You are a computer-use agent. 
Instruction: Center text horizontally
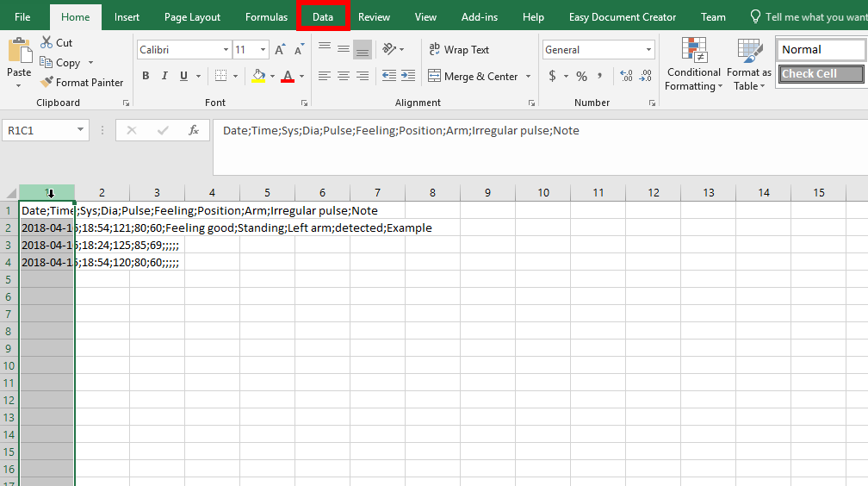click(344, 76)
